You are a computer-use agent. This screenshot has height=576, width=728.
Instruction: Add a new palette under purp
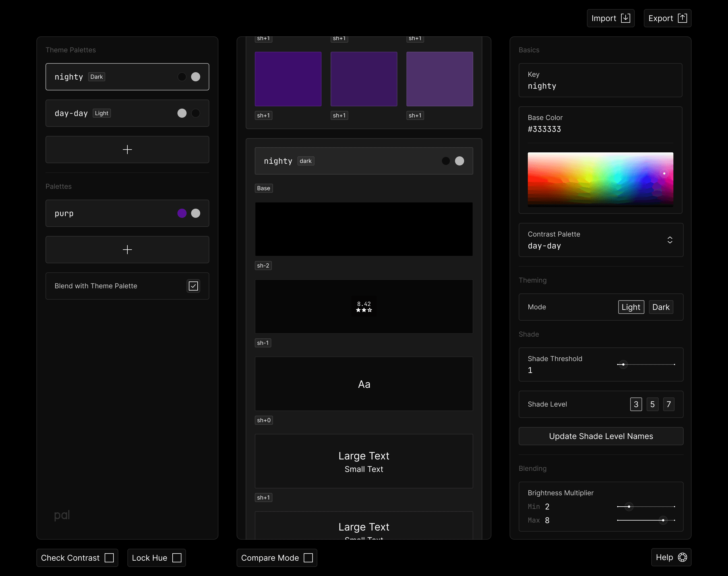[127, 250]
